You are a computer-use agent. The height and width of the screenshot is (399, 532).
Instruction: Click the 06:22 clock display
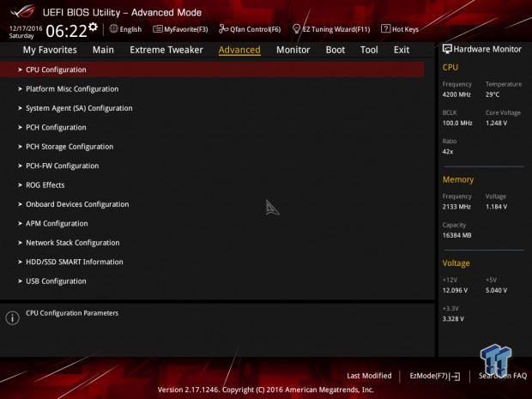(x=66, y=31)
